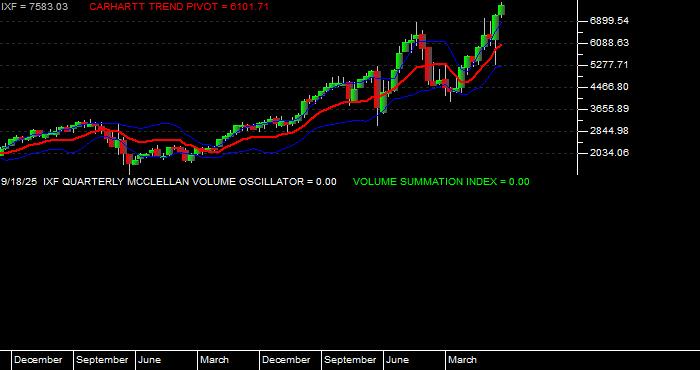Click IXF QUARTERLY MCCLELLAN VOLUME OSCILLATOR text

click(172, 182)
